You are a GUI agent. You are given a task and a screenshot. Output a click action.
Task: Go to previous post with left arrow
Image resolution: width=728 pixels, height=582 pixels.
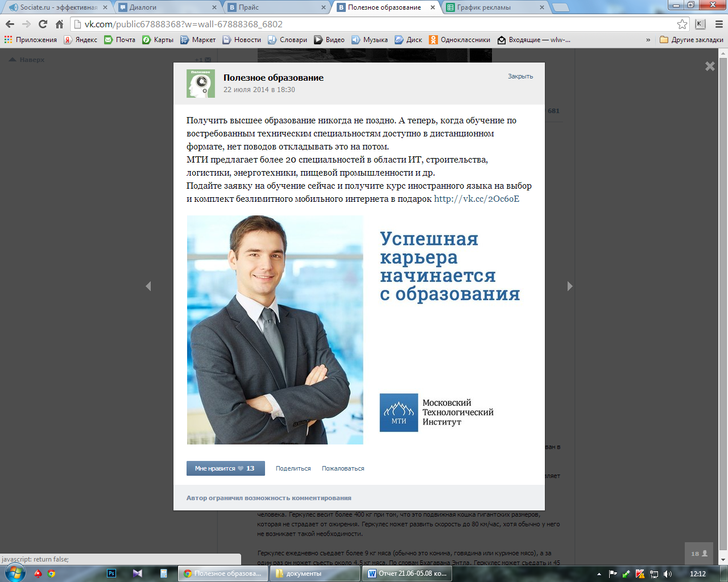click(148, 286)
